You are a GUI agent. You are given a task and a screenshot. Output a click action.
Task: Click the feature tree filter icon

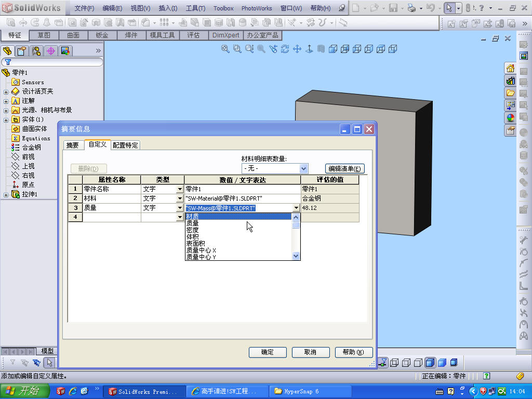click(x=8, y=62)
